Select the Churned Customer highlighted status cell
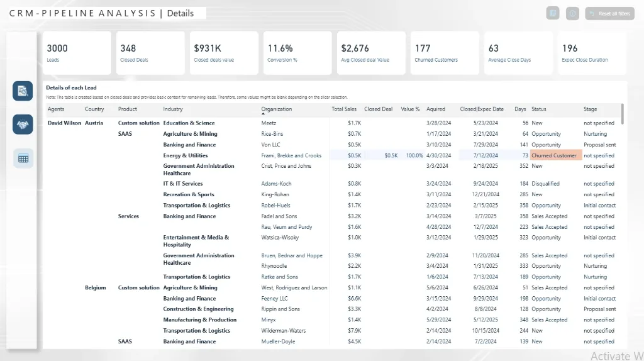This screenshot has width=644, height=361. coord(554,155)
